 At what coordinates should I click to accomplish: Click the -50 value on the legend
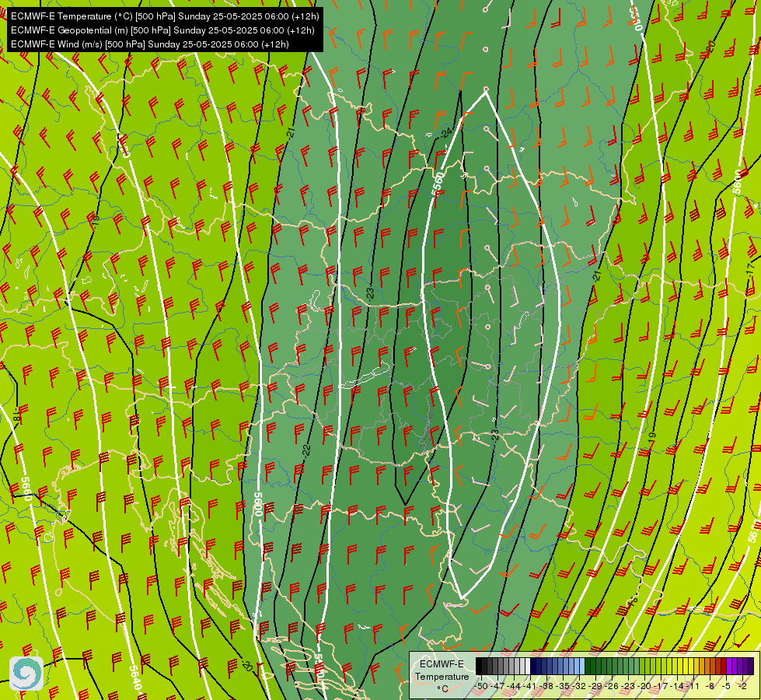[481, 686]
